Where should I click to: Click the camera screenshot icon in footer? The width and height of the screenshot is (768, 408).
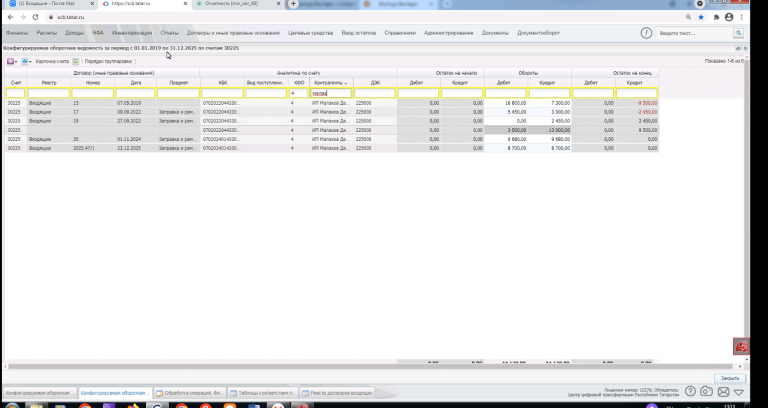coord(706,391)
